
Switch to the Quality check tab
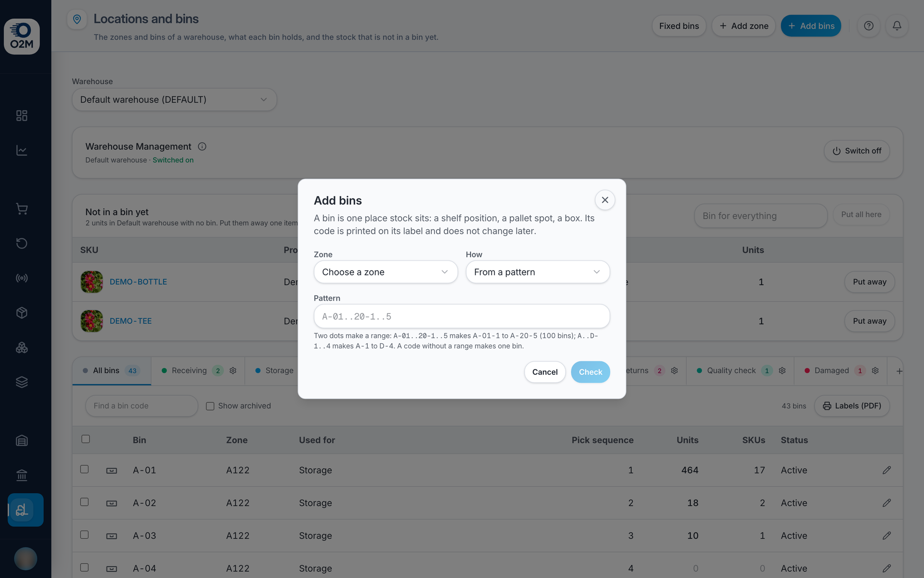pos(740,370)
